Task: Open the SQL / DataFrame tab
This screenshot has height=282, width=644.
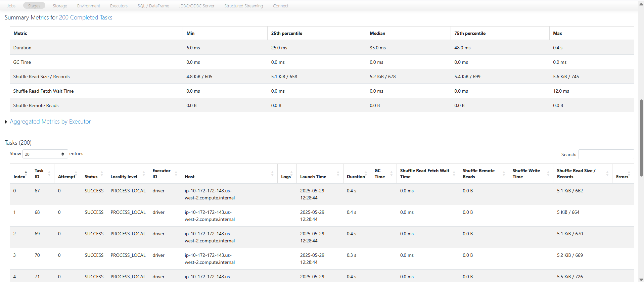Action: [x=153, y=6]
